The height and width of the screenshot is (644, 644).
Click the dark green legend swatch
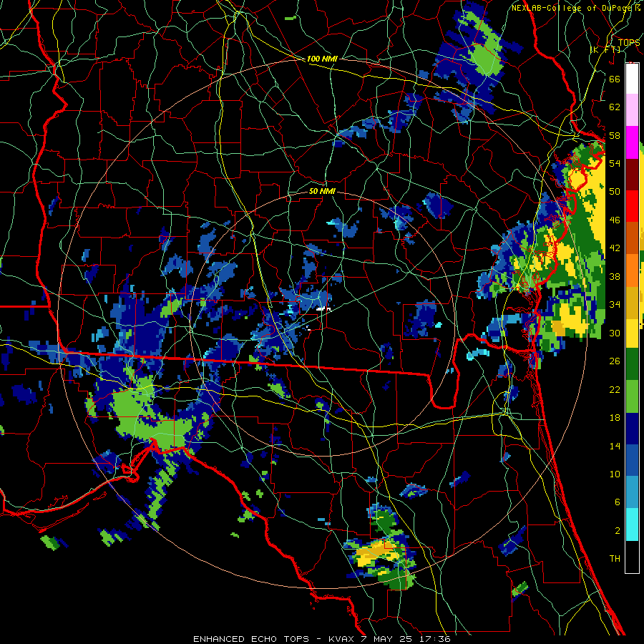[x=632, y=364]
